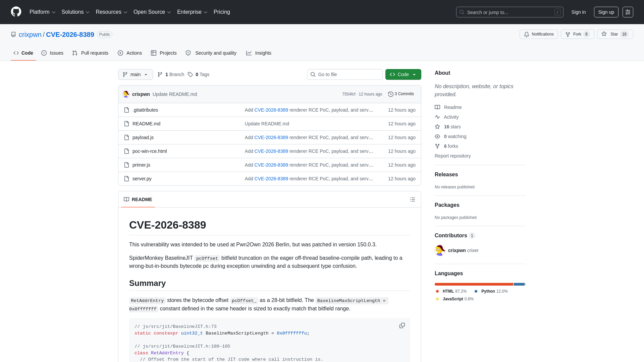644x362 pixels.
Task: Click the Sign up button
Action: (606, 12)
